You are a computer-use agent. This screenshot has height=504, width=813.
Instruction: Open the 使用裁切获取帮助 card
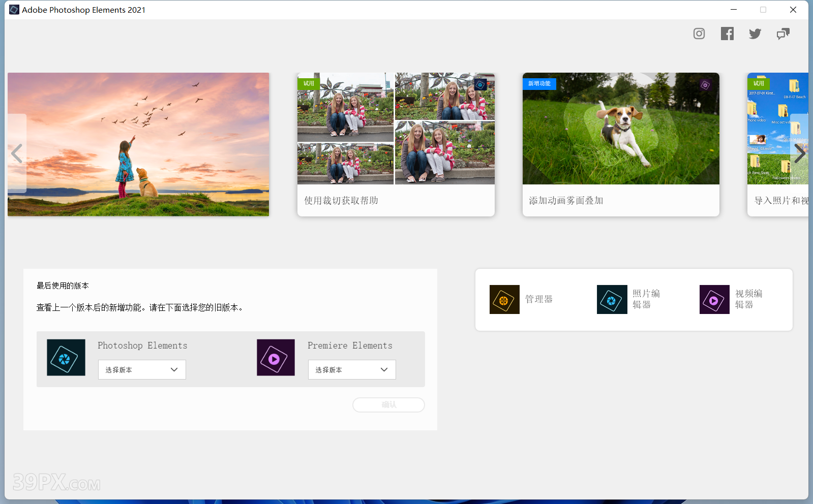(396, 145)
